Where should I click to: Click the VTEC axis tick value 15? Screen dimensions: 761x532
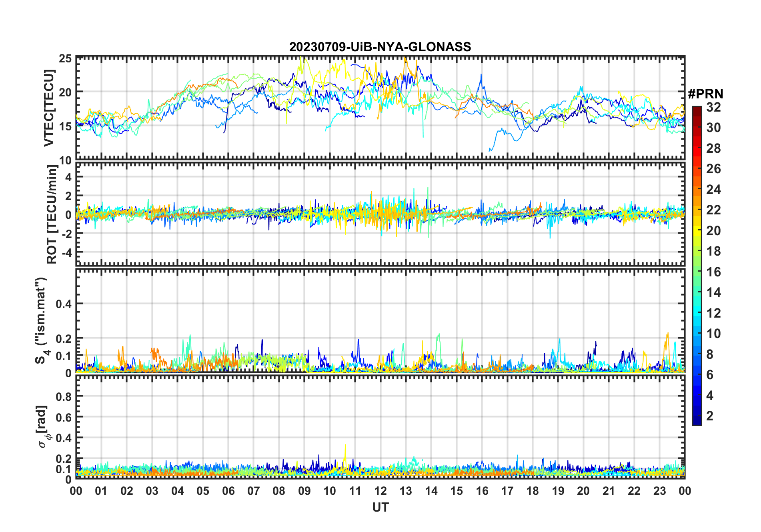(65, 126)
